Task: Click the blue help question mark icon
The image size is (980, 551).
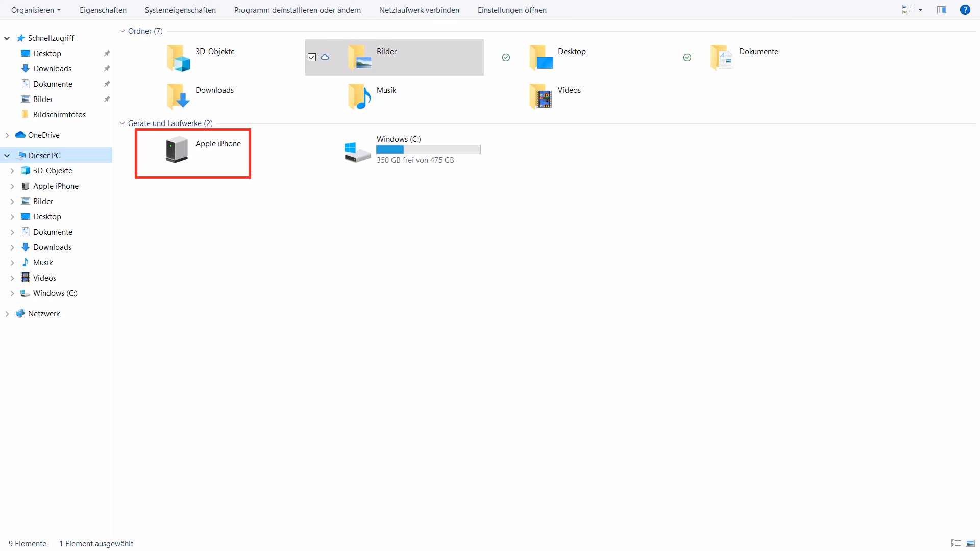Action: (965, 10)
